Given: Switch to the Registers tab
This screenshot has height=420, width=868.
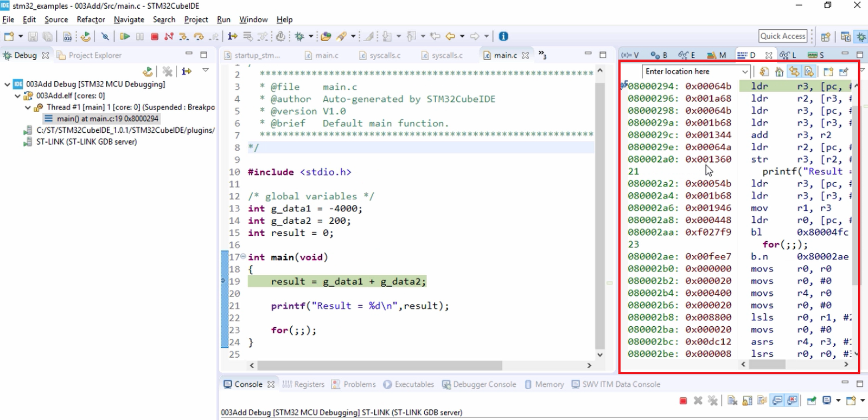Looking at the screenshot, I should [x=304, y=384].
